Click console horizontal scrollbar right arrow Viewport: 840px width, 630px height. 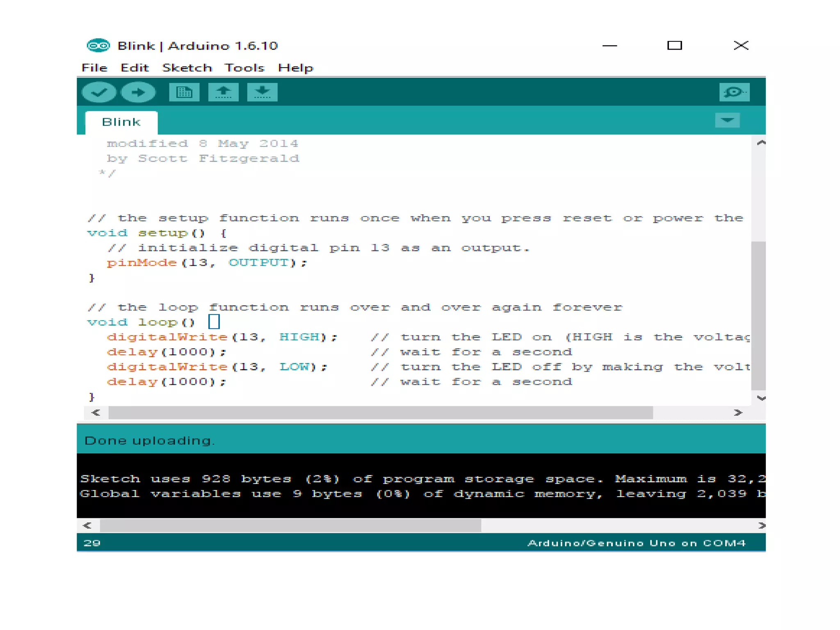761,525
